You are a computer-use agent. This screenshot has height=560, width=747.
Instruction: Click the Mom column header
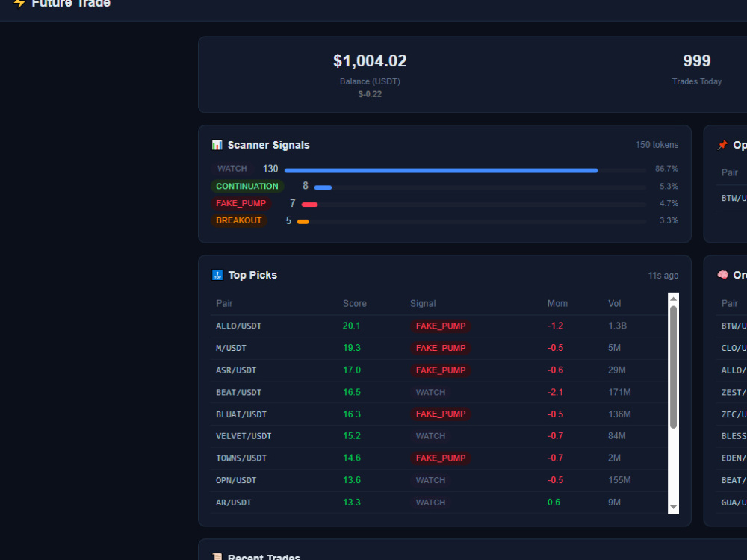click(x=557, y=303)
